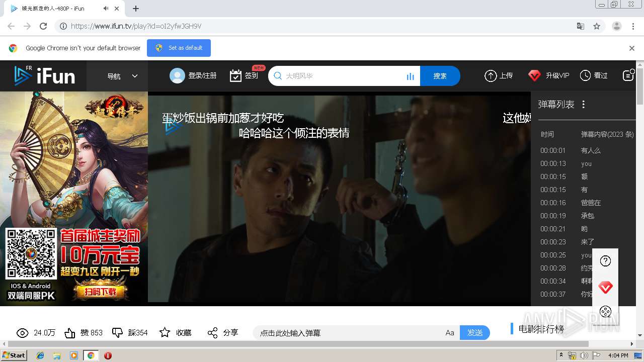The width and height of the screenshot is (644, 362).
Task: Open the Aa danmaku font settings
Action: pos(450,333)
